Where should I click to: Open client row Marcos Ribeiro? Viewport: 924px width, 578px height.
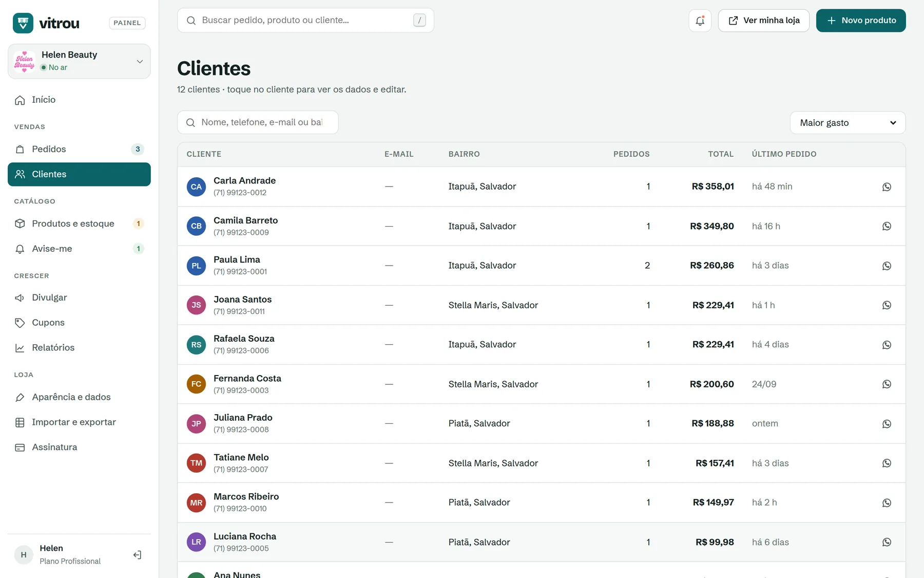coord(542,503)
